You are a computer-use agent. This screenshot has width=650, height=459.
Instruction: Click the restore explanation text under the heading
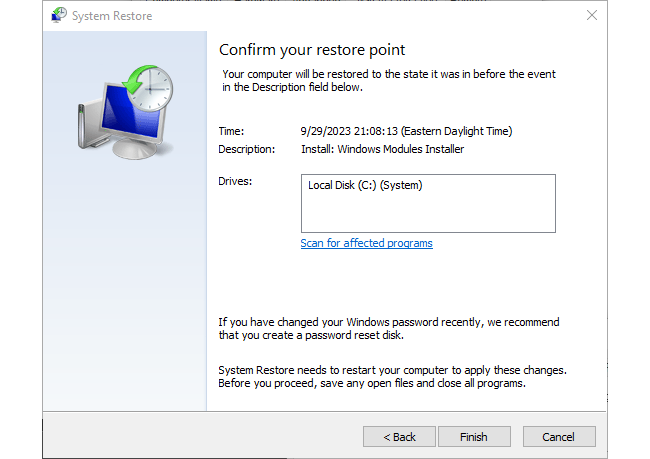point(388,81)
